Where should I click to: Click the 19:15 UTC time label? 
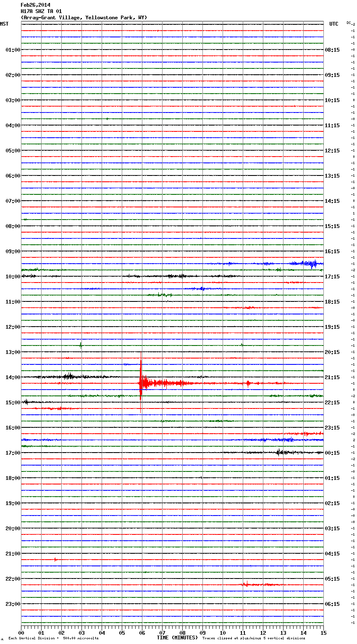point(332,327)
